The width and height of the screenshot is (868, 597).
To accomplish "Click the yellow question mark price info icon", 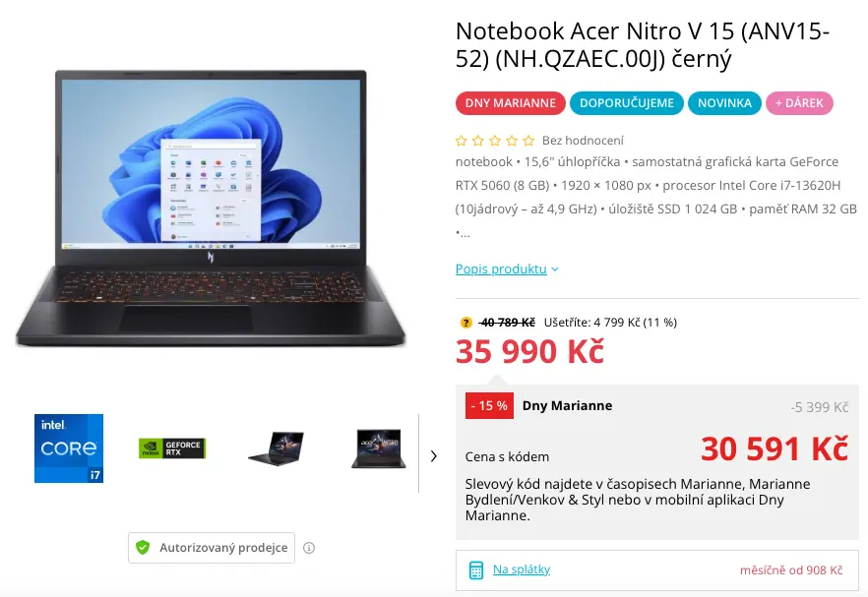I will pyautogui.click(x=466, y=323).
